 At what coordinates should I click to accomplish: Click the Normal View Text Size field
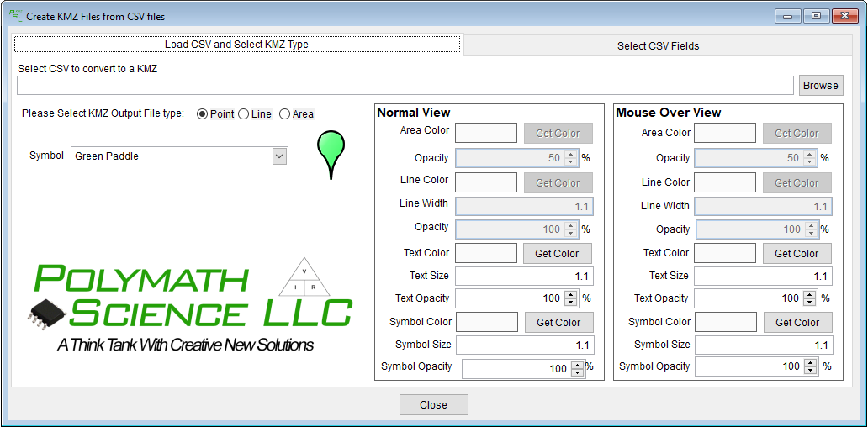click(x=525, y=276)
